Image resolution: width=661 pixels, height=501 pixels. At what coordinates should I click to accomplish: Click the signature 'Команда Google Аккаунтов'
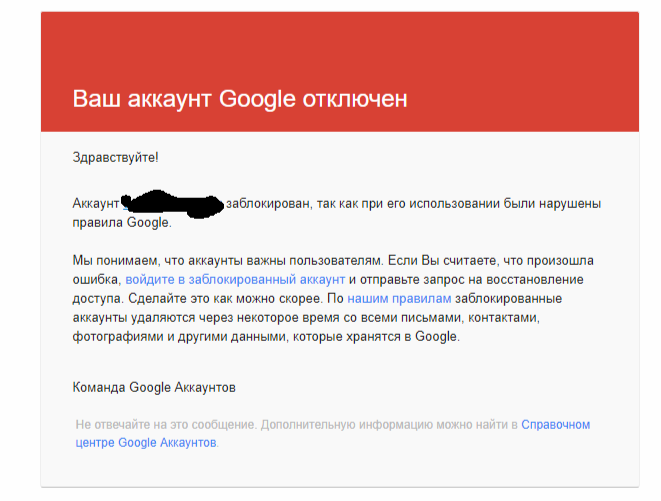[x=155, y=386]
